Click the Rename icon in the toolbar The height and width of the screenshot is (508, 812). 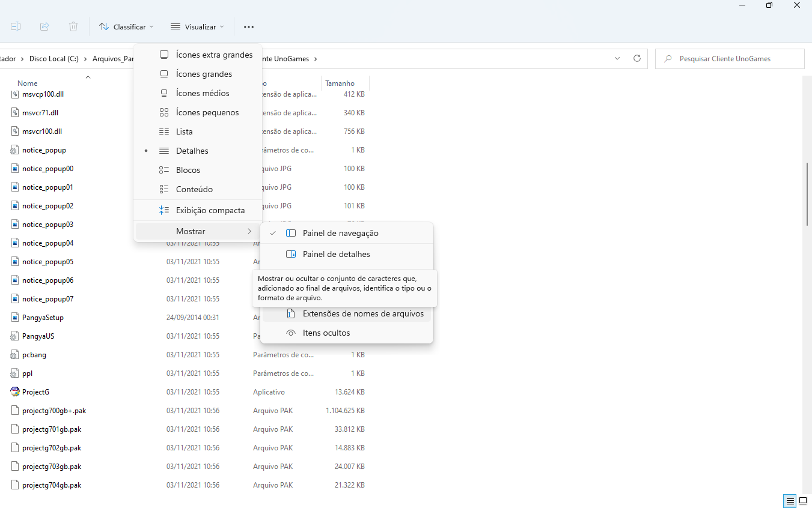(x=16, y=26)
